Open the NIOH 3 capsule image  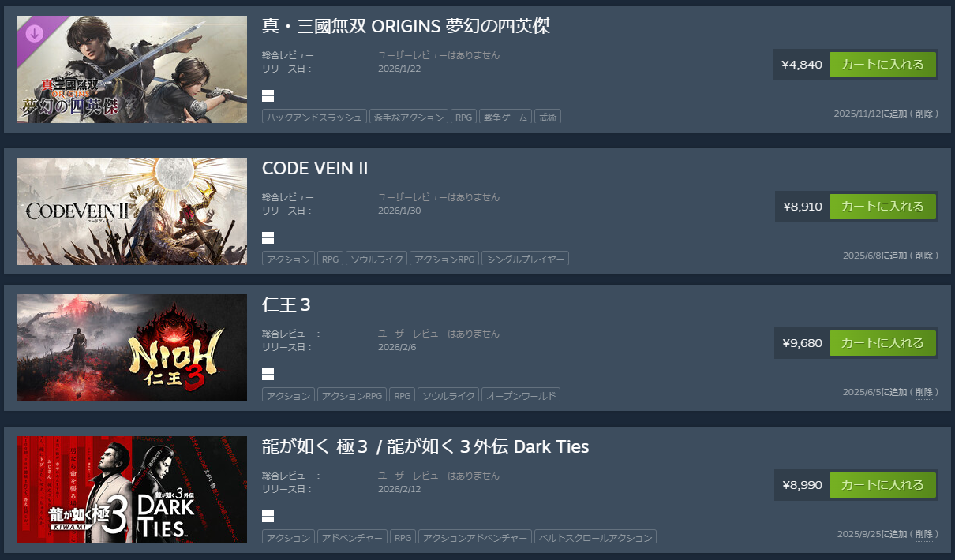click(x=132, y=348)
